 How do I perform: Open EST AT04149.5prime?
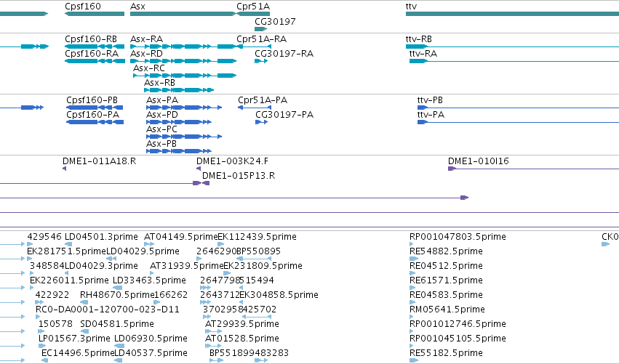pyautogui.click(x=181, y=237)
